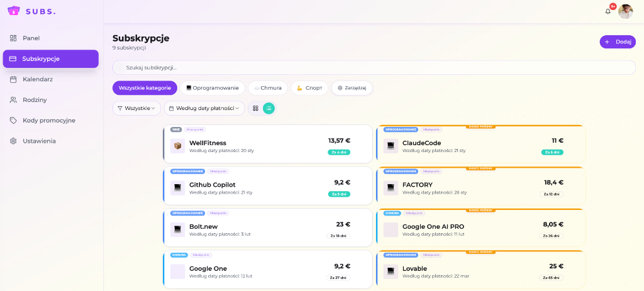
Task: Click the INNE tag on WellFitness
Action: coord(176,129)
